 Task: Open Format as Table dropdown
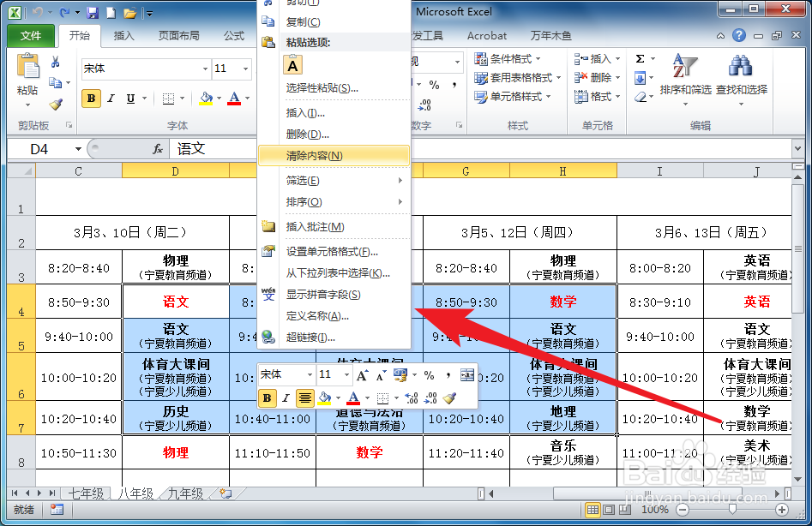518,78
